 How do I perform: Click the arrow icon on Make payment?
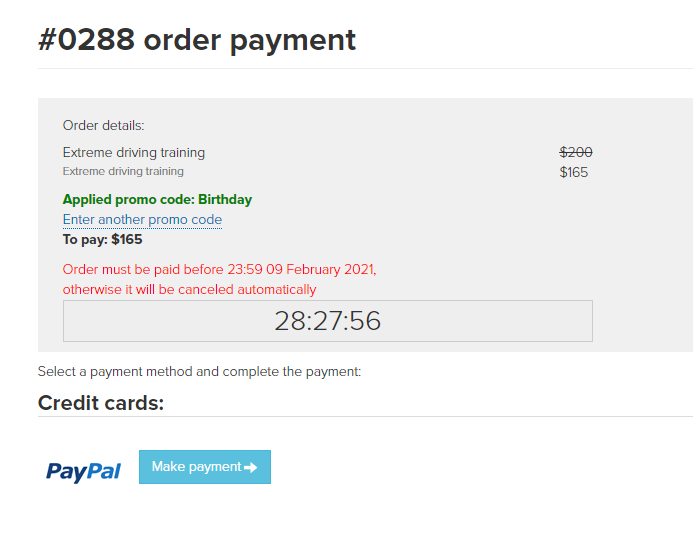click(x=251, y=467)
